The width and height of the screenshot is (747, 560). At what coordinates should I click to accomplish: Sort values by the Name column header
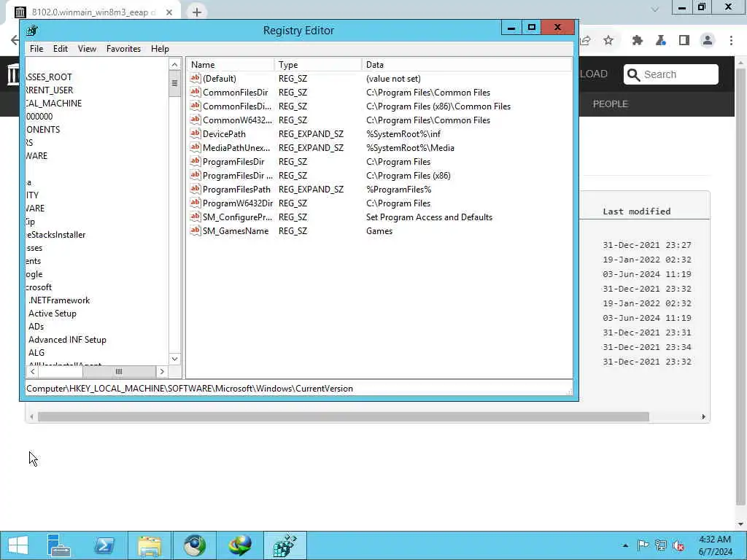pos(231,65)
